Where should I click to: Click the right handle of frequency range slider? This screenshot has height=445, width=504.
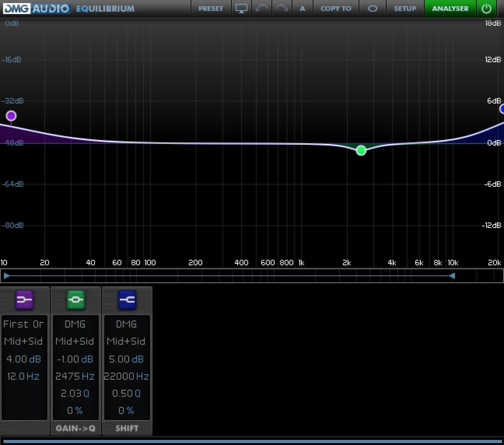(x=452, y=276)
